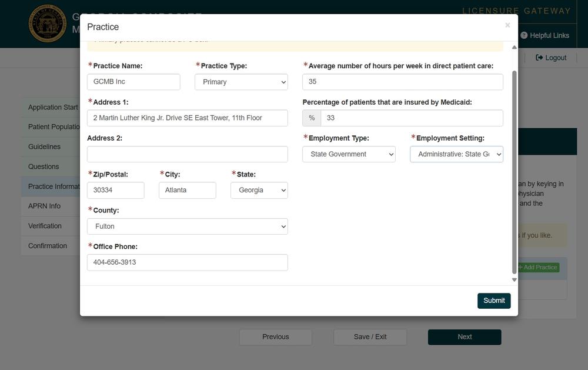This screenshot has width=588, height=370.
Task: Expand the Employment Type dropdown
Action: 349,154
